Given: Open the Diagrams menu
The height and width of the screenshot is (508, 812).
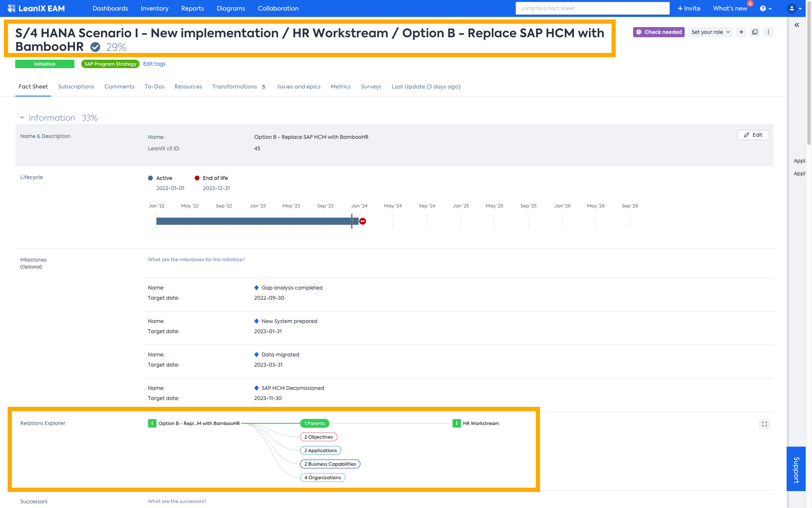Looking at the screenshot, I should [x=231, y=8].
